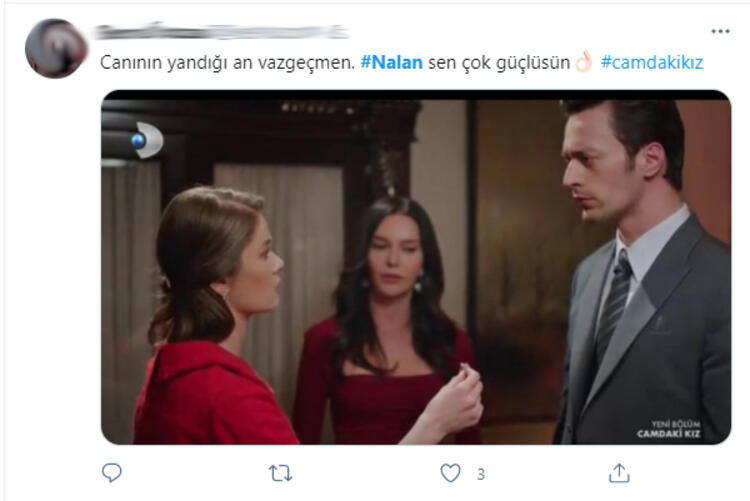Image resolution: width=750 pixels, height=501 pixels.
Task: Click the OK hand emoji in tweet
Action: tap(584, 62)
